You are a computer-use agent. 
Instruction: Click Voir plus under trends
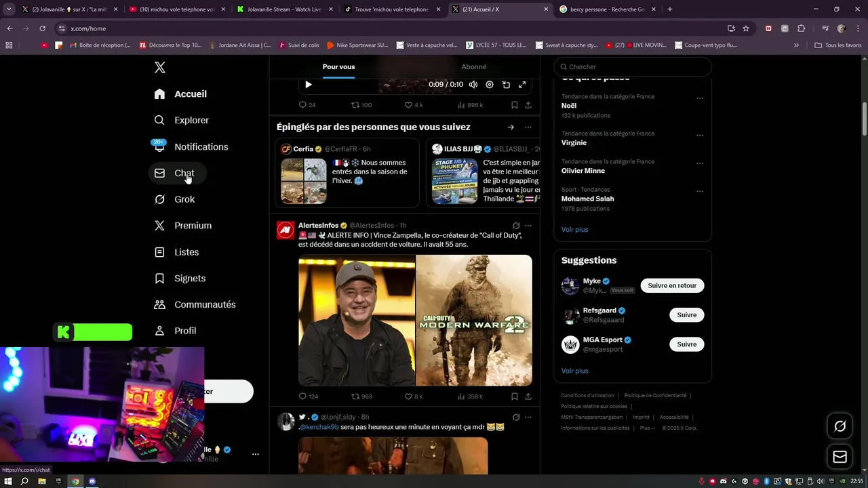(574, 230)
